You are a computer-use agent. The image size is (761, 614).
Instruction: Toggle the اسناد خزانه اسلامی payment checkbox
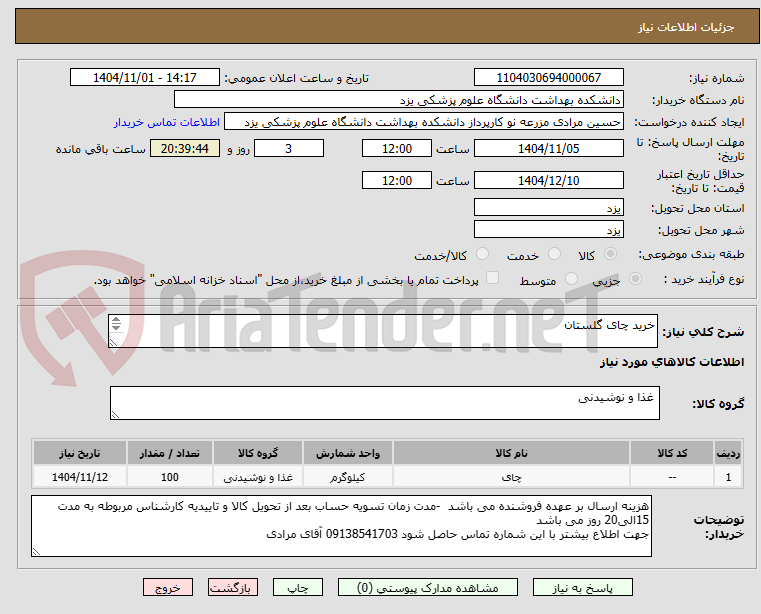[x=492, y=278]
